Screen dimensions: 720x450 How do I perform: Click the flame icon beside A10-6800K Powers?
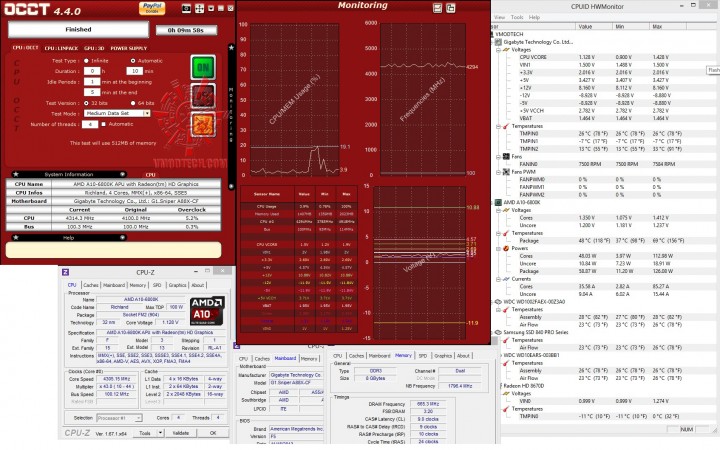(x=506, y=248)
